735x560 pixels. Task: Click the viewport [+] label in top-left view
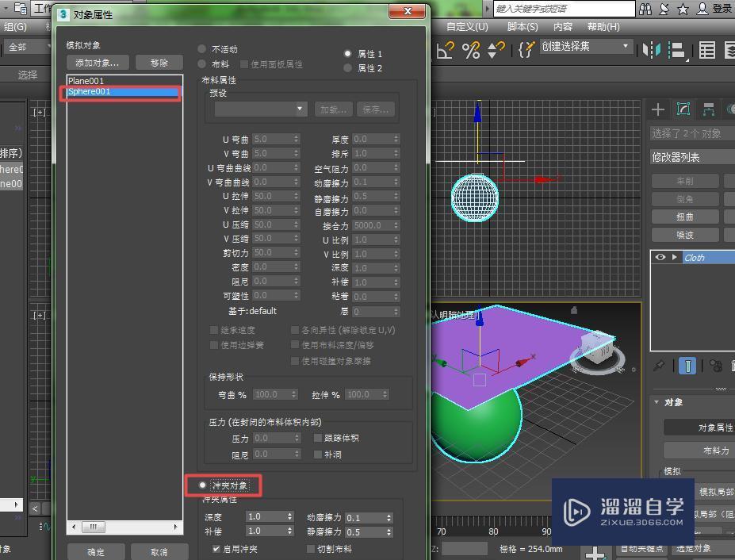pyautogui.click(x=40, y=112)
